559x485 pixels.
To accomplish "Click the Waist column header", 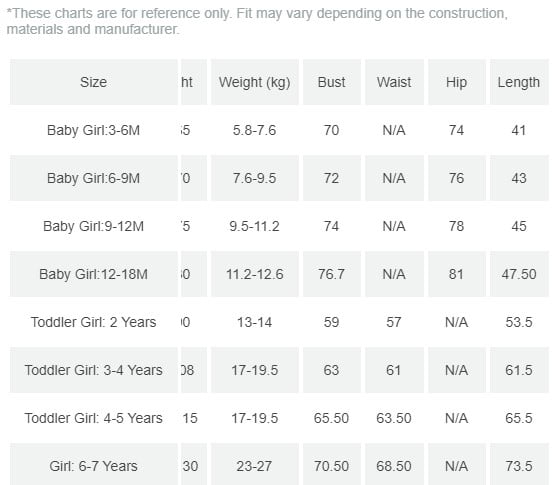I will 394,82.
